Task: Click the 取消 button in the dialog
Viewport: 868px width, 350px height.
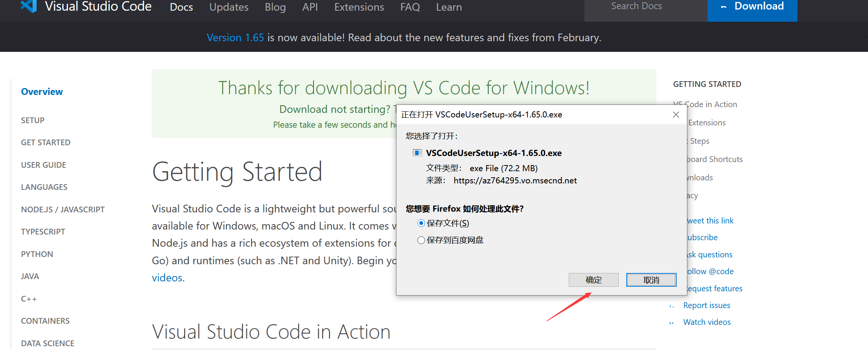Action: click(x=651, y=279)
